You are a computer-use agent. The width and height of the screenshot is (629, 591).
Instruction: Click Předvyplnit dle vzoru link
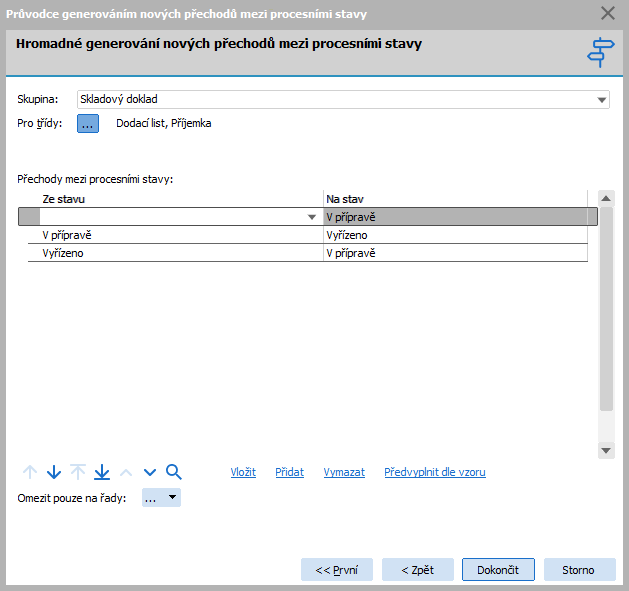(435, 472)
